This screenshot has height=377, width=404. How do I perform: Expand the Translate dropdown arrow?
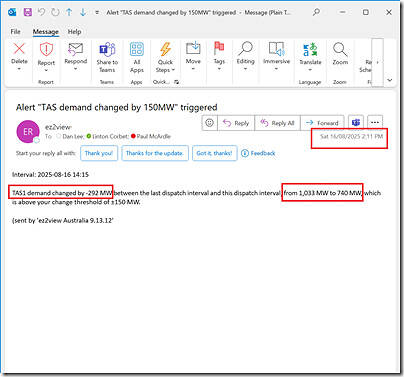[x=310, y=70]
